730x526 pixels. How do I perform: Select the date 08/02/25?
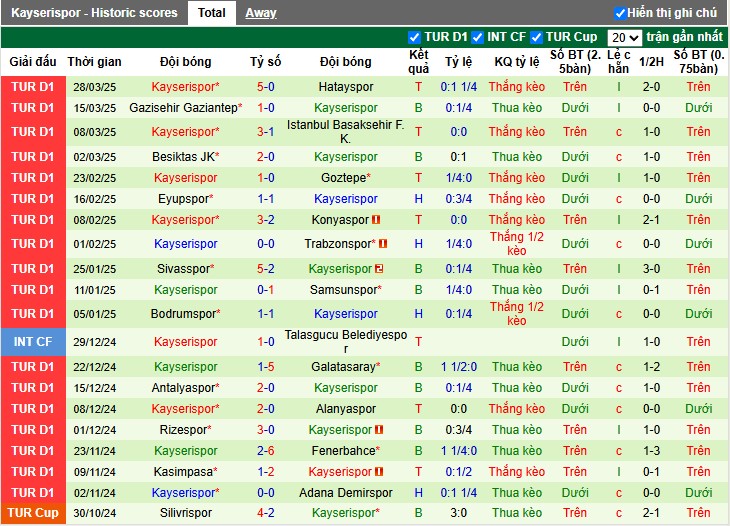tap(95, 220)
